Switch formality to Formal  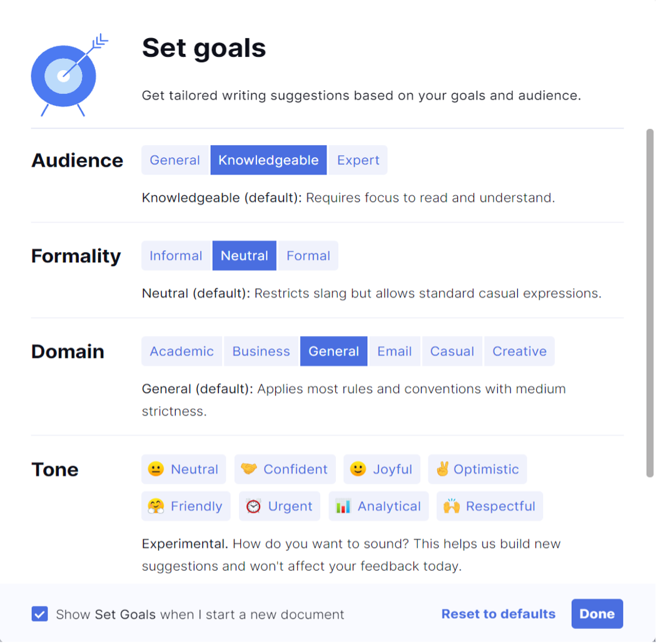[308, 256]
